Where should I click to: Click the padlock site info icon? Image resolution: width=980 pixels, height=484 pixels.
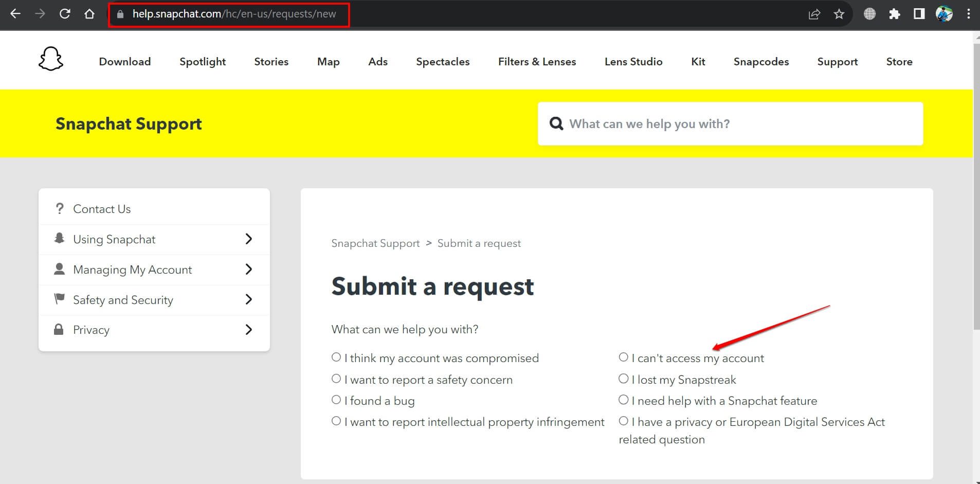pos(120,14)
